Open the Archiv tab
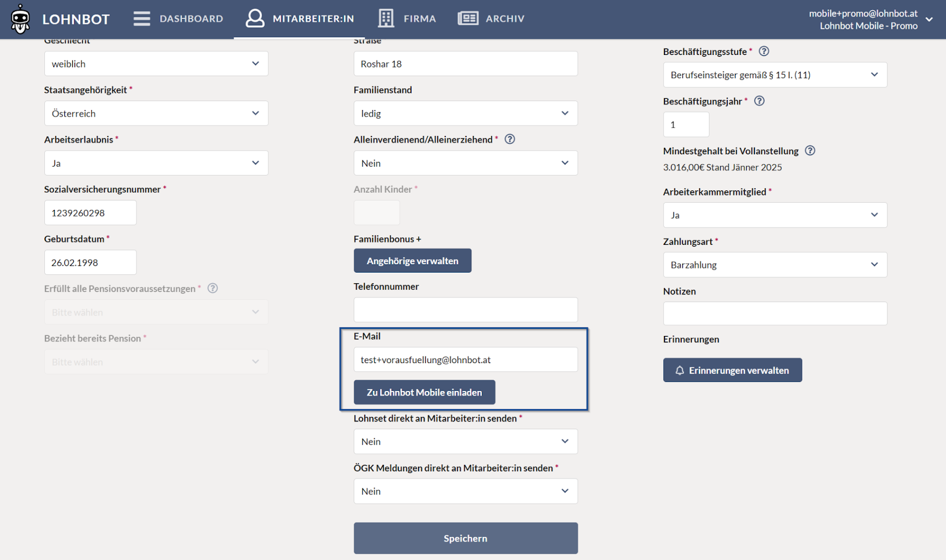Image resolution: width=946 pixels, height=560 pixels. point(491,19)
